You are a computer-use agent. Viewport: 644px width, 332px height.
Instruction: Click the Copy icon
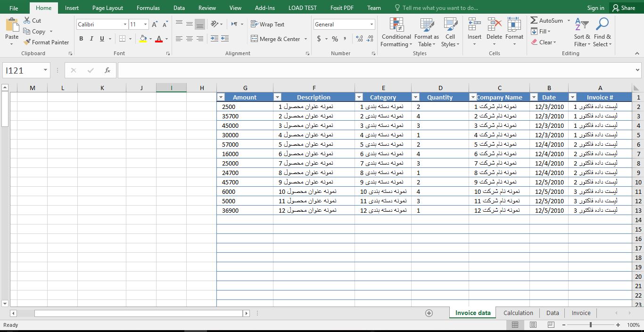pos(27,32)
